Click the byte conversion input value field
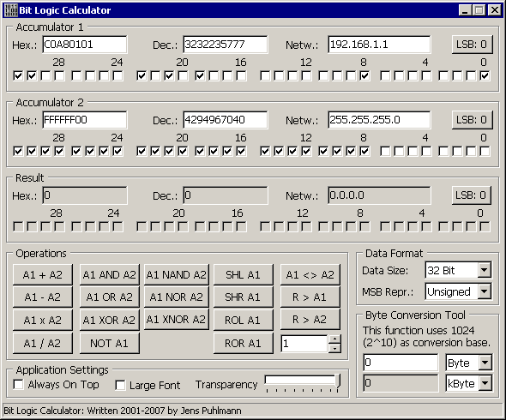 pos(401,363)
